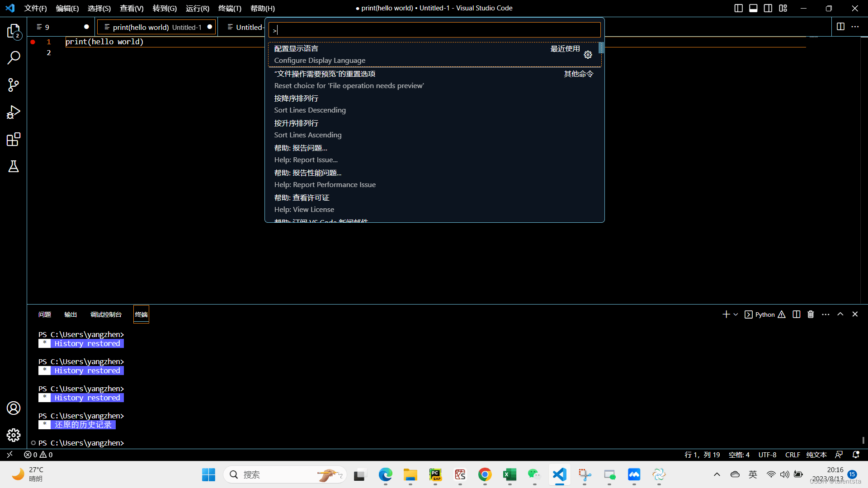Click the terminal warning triangle icon
Viewport: 868px width, 488px height.
click(782, 314)
